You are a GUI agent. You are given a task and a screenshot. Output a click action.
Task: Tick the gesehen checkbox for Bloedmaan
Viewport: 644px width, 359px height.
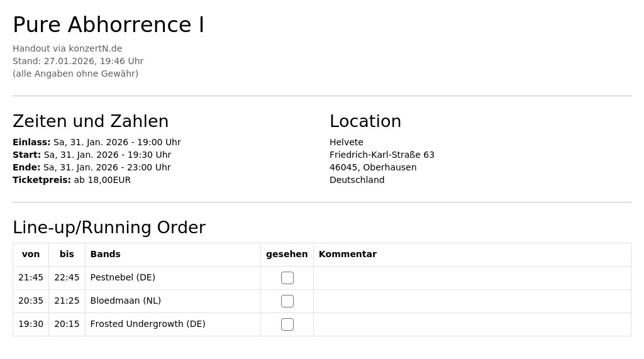click(x=287, y=301)
